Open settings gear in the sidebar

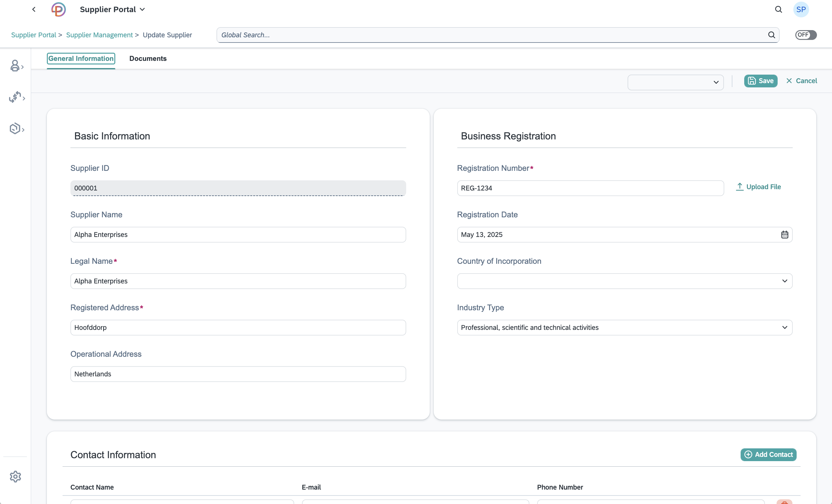pos(15,477)
